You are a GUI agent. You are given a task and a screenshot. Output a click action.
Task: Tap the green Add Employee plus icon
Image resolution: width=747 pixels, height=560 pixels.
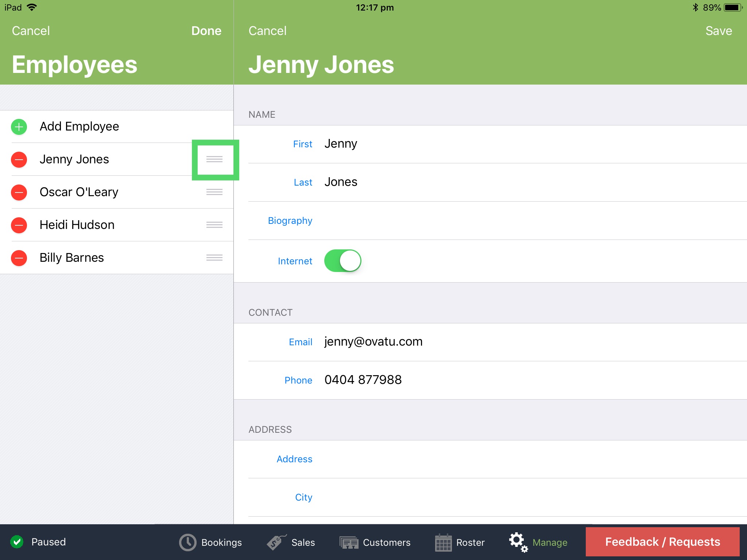(x=19, y=127)
